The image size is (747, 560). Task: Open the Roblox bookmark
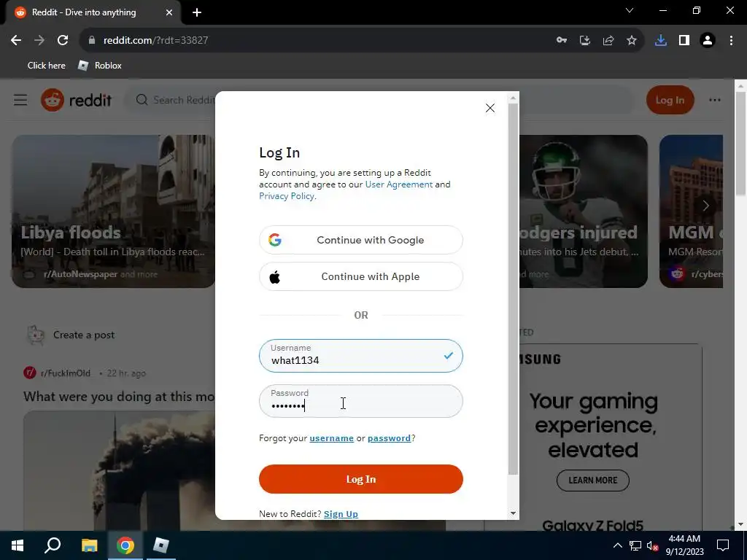coord(100,66)
